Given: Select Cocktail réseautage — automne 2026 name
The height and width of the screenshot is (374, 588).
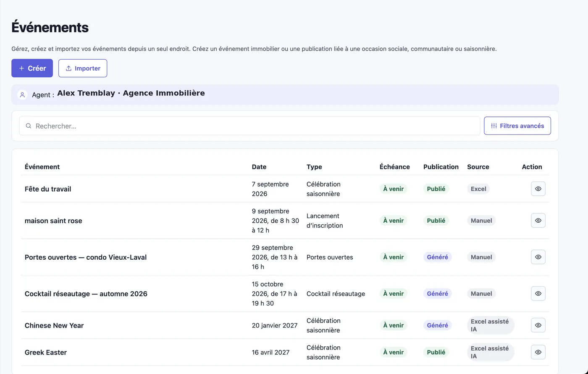Looking at the screenshot, I should [86, 294].
